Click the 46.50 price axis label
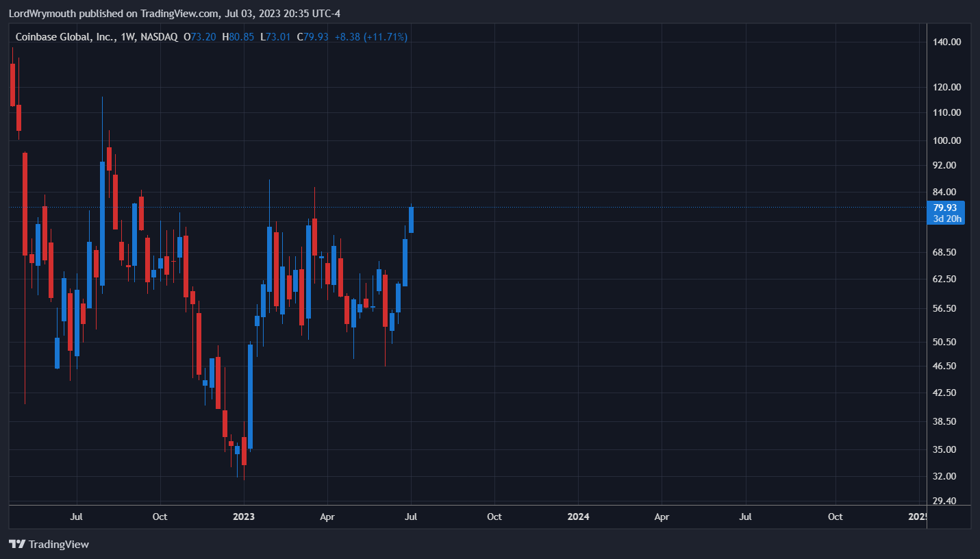980x559 pixels. 945,366
